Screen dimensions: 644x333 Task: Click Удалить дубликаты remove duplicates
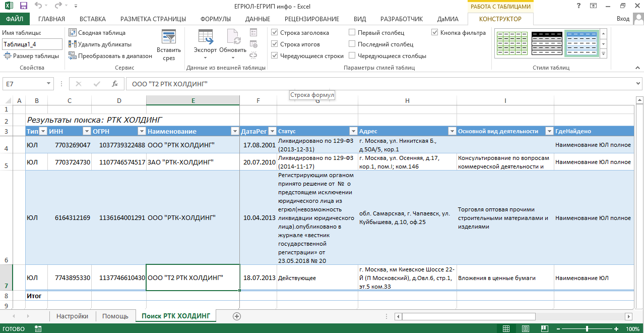point(100,44)
